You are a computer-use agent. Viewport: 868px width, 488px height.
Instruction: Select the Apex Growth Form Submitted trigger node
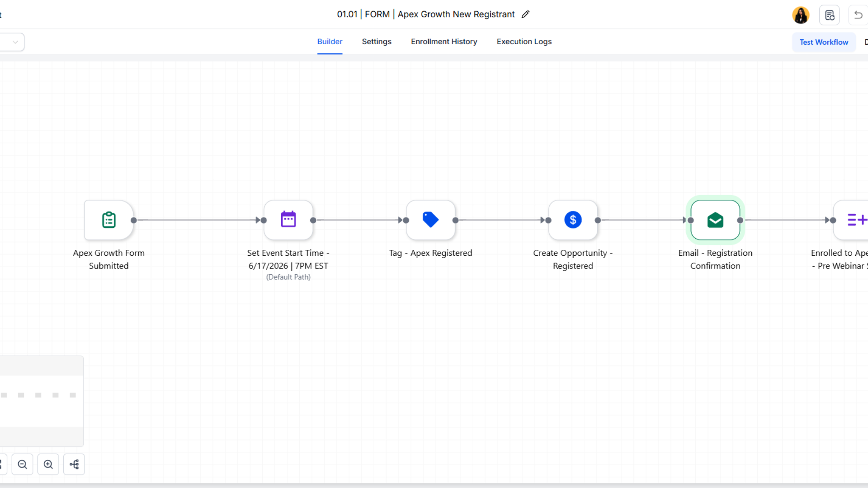108,220
